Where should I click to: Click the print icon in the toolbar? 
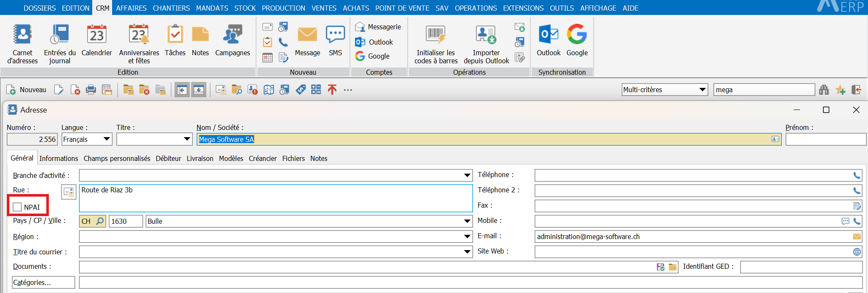pos(91,90)
